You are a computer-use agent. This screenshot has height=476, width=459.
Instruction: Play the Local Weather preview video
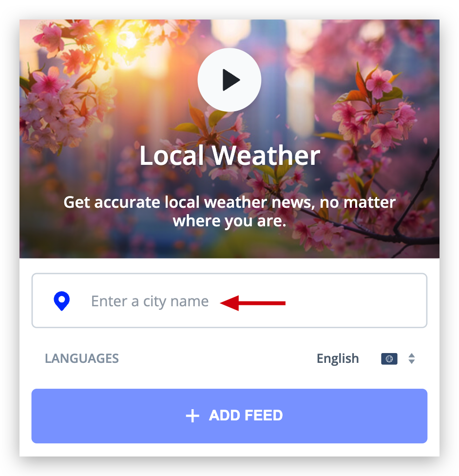pyautogui.click(x=229, y=80)
